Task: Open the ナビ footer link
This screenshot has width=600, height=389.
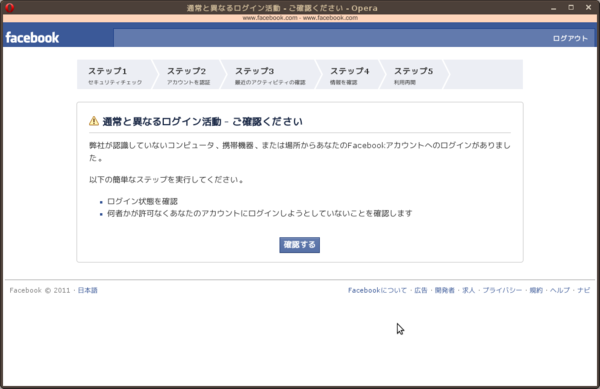Action: click(584, 290)
